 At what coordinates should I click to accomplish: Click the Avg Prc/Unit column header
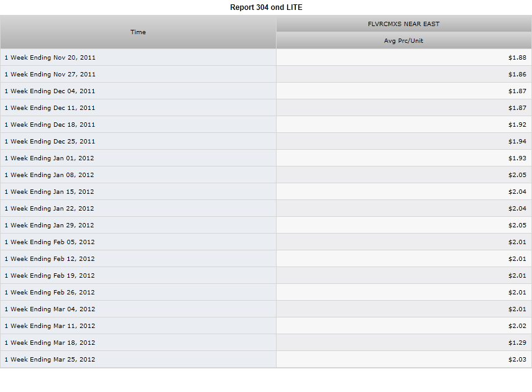(404, 41)
